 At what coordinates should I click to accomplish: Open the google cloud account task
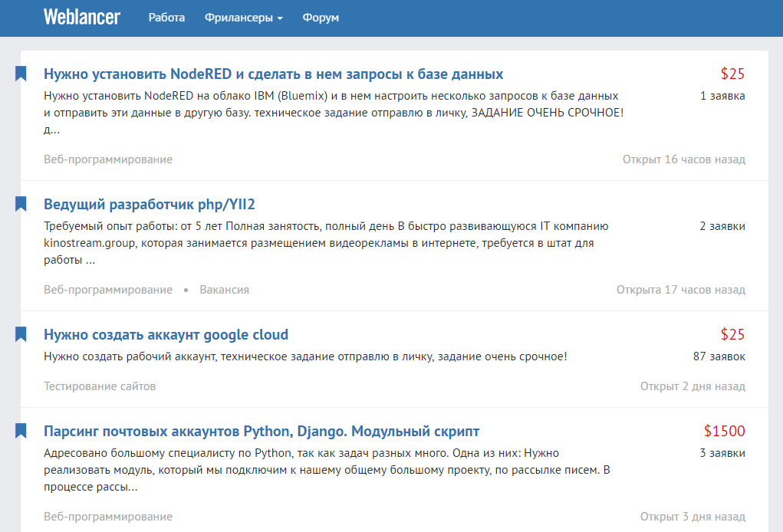(x=166, y=334)
